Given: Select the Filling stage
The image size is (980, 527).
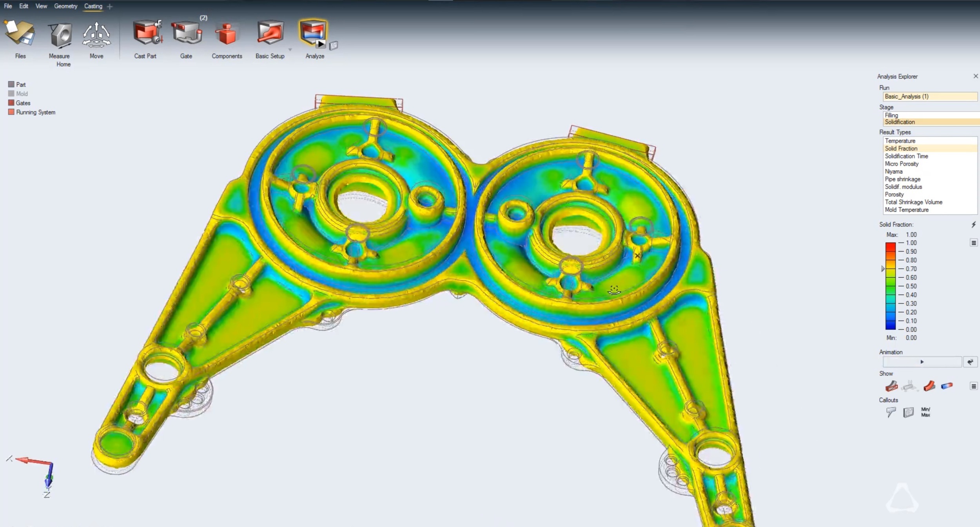Looking at the screenshot, I should [x=931, y=115].
